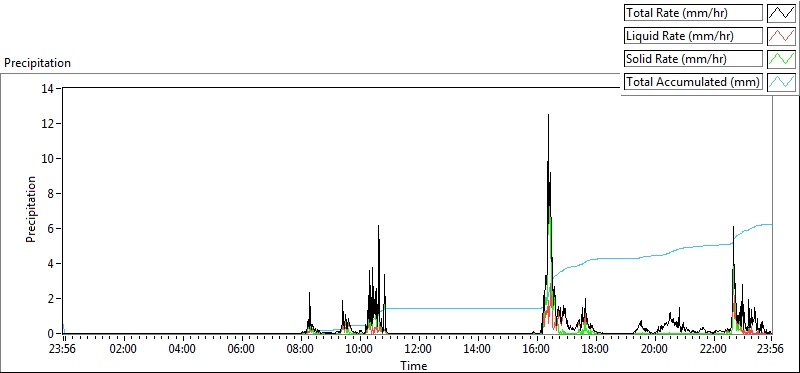The image size is (800, 373).
Task: Click the 6 value on the Y axis
Action: tap(51, 229)
